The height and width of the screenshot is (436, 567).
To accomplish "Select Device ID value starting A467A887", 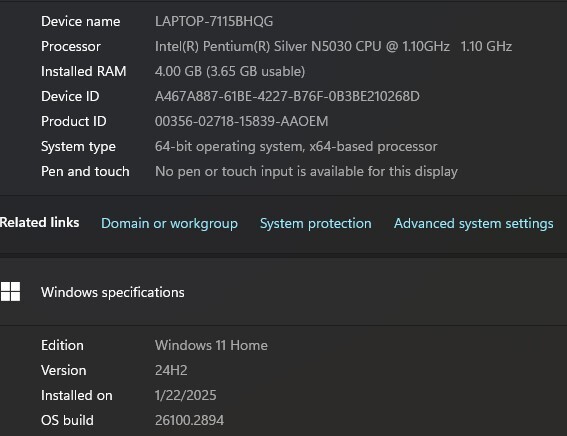I will pos(287,96).
